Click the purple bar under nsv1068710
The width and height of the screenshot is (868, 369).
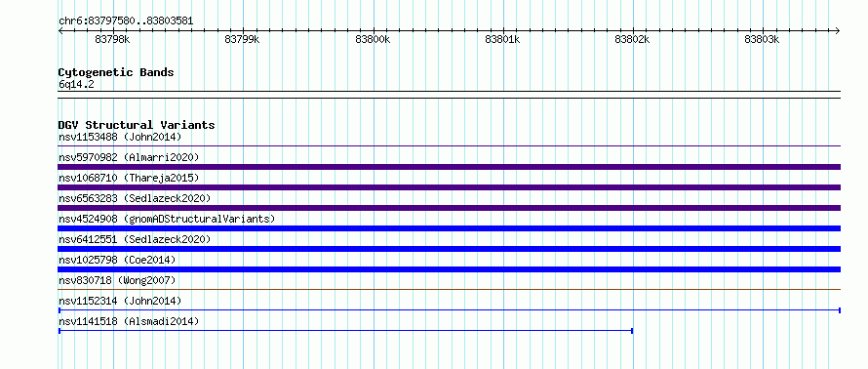450,187
